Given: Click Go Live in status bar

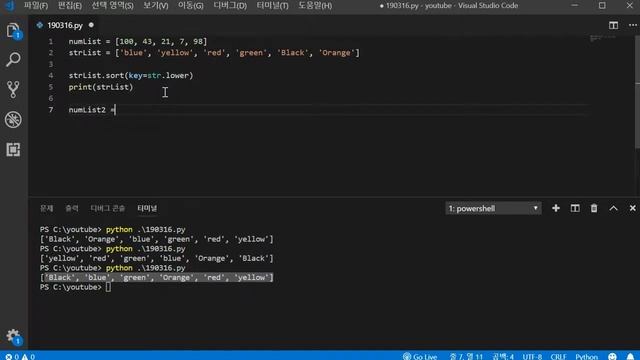Looking at the screenshot, I should tap(420, 356).
